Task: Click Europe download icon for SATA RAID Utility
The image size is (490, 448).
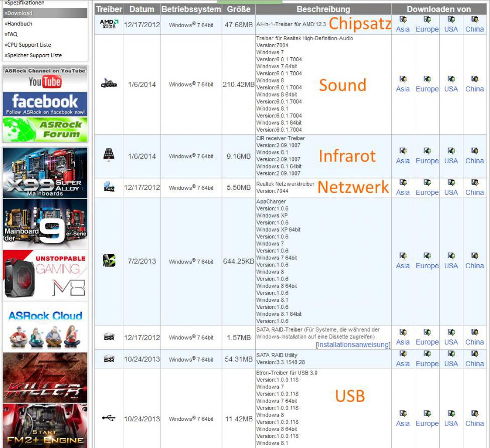Action: coord(427,353)
